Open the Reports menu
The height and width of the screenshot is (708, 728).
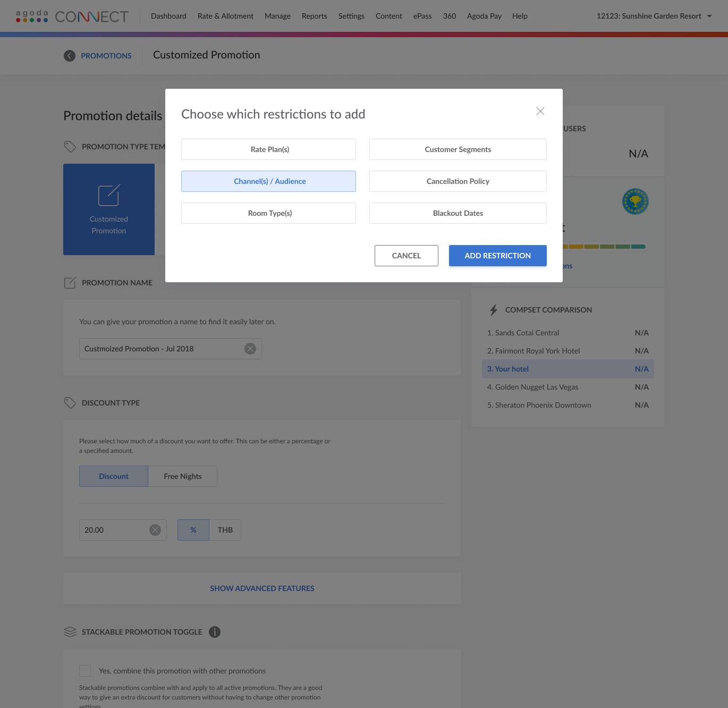[x=314, y=16]
